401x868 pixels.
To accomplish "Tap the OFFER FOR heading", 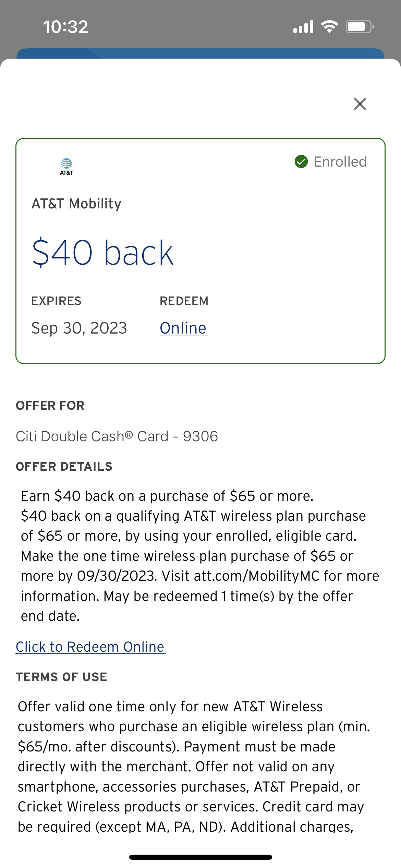I will pos(50,406).
